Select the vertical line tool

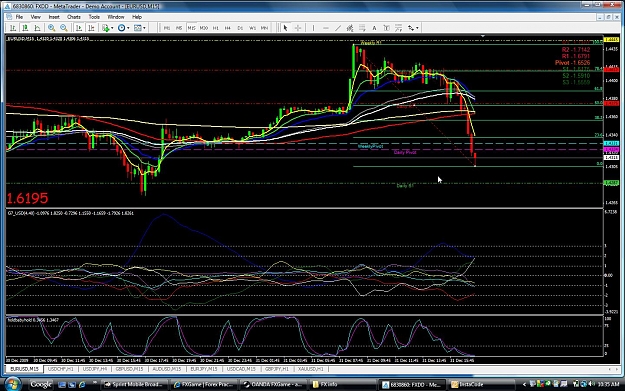(313, 28)
